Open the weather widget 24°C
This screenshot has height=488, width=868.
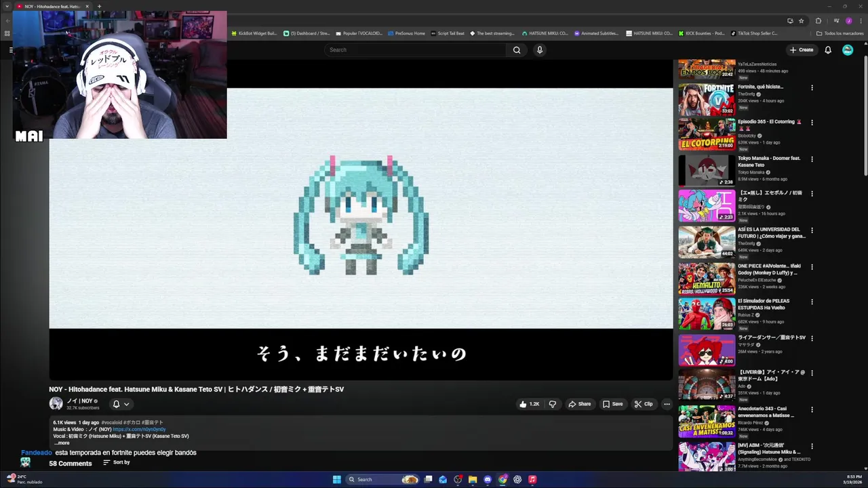coord(24,479)
